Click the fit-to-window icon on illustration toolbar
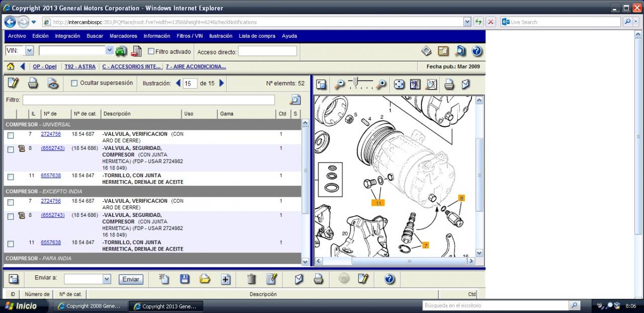 click(x=399, y=84)
